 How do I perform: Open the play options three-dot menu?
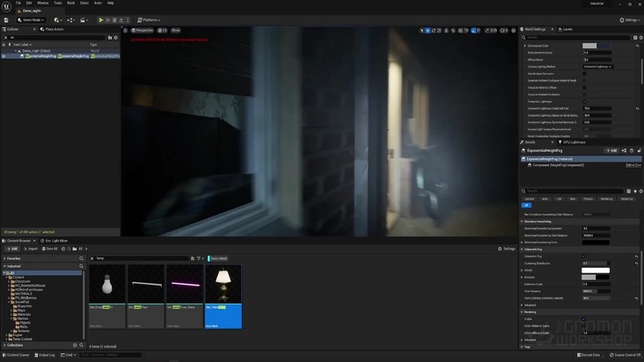[128, 19]
